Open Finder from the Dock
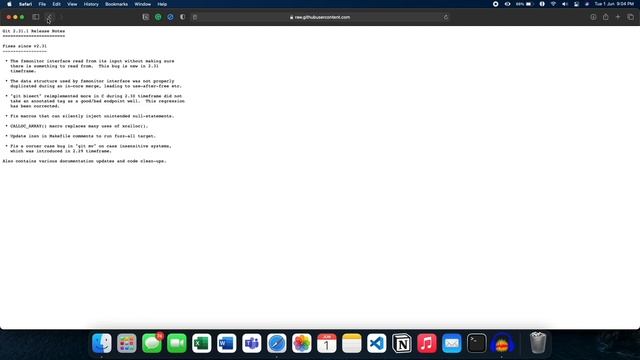This screenshot has height=360, width=640. pos(102,343)
